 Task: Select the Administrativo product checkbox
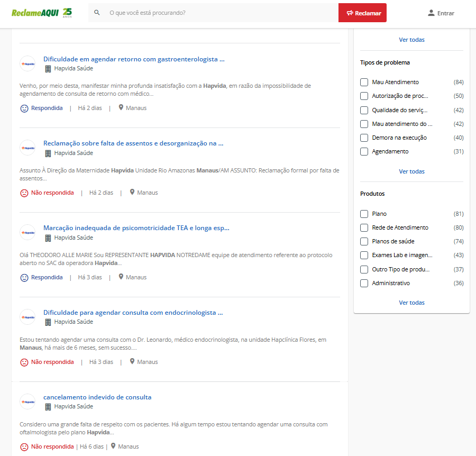tap(364, 283)
